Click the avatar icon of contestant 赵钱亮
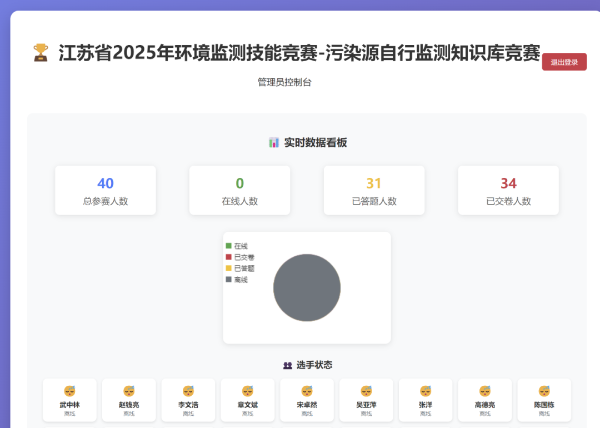The width and height of the screenshot is (600, 428). pyautogui.click(x=129, y=391)
